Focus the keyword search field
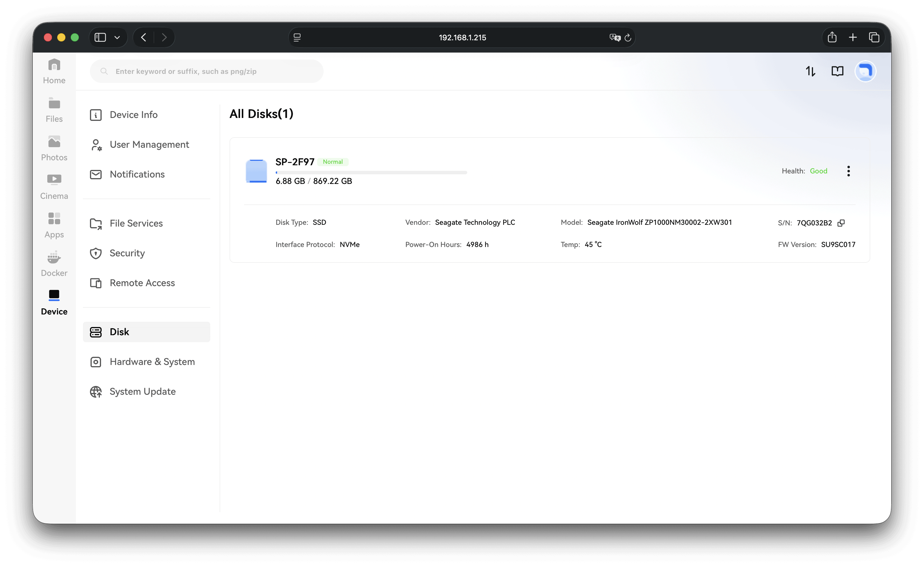 [x=207, y=71]
